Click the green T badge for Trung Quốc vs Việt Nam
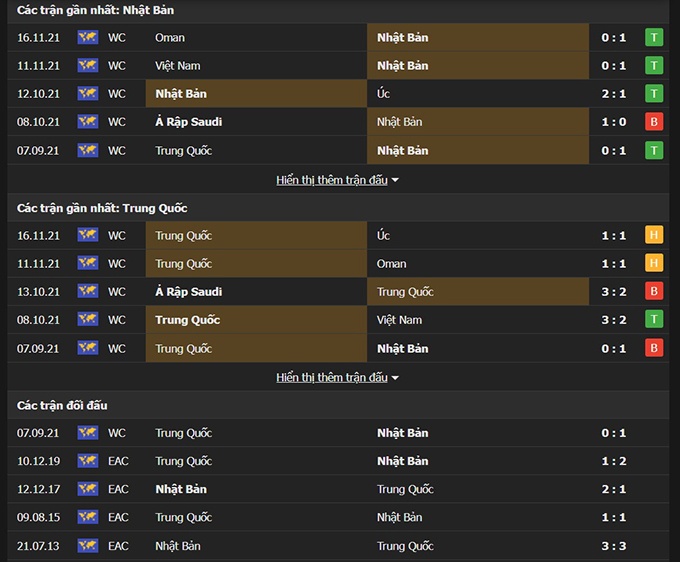Screen dimensions: 680x562 [654, 320]
